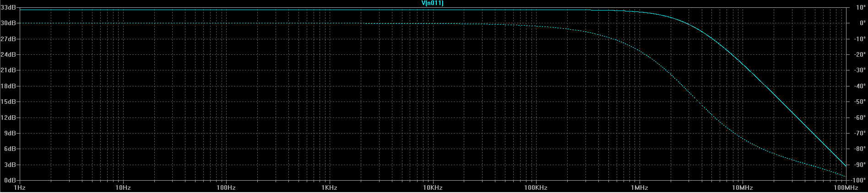Click the 1KHz frequency axis label

pos(329,188)
